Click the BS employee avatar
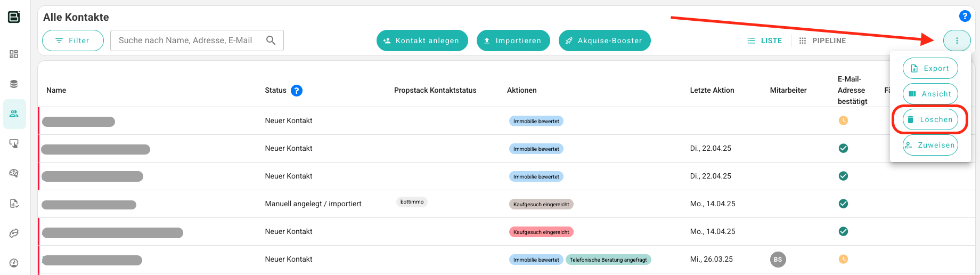 coord(778,260)
